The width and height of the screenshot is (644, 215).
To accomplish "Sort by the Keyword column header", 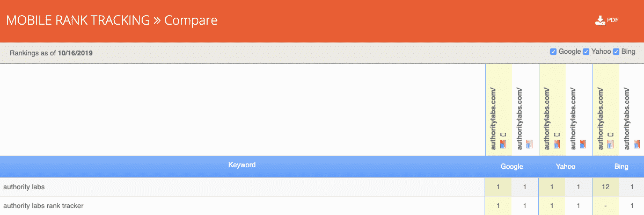I will (242, 165).
